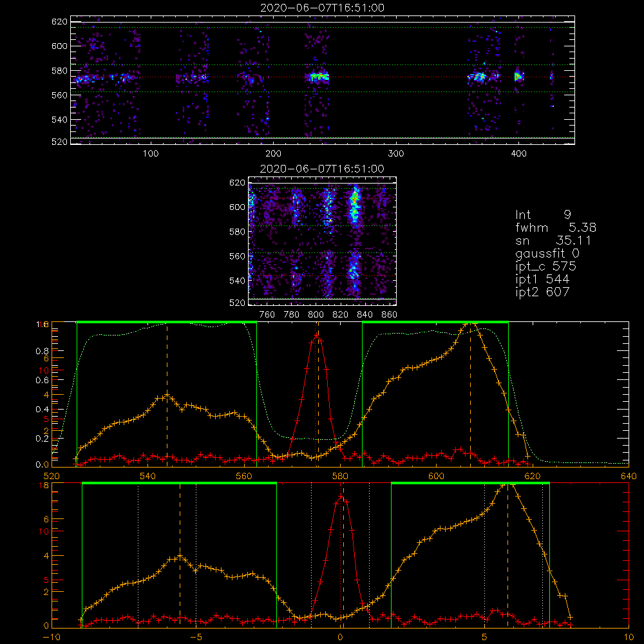The image size is (644, 644).
Task: Click the 'ipt2 607' value
Action: 542,292
